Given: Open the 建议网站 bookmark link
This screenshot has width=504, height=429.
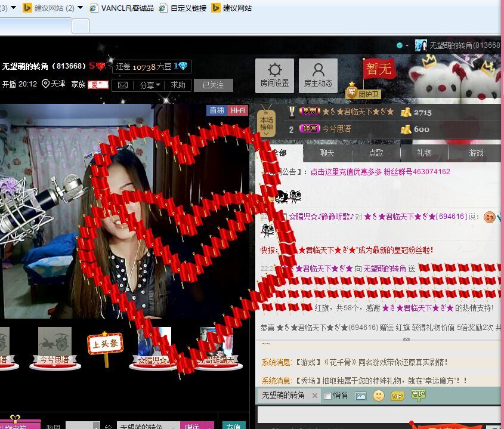Looking at the screenshot, I should 232,8.
